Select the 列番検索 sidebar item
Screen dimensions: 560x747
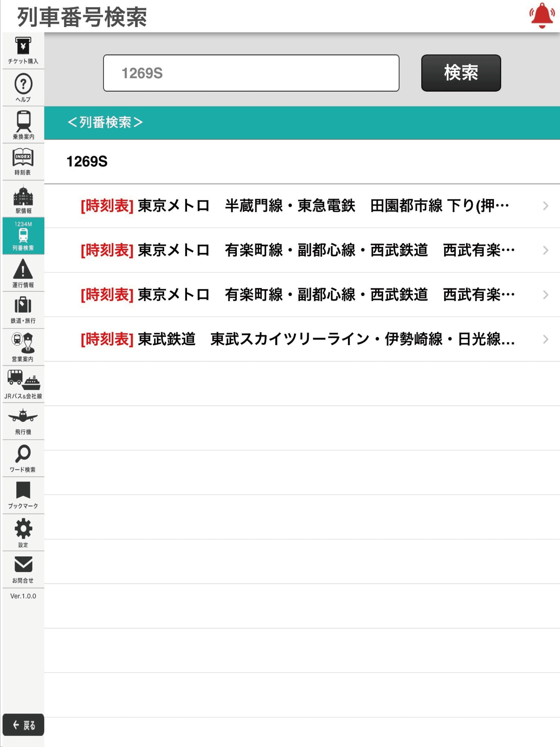[23, 236]
